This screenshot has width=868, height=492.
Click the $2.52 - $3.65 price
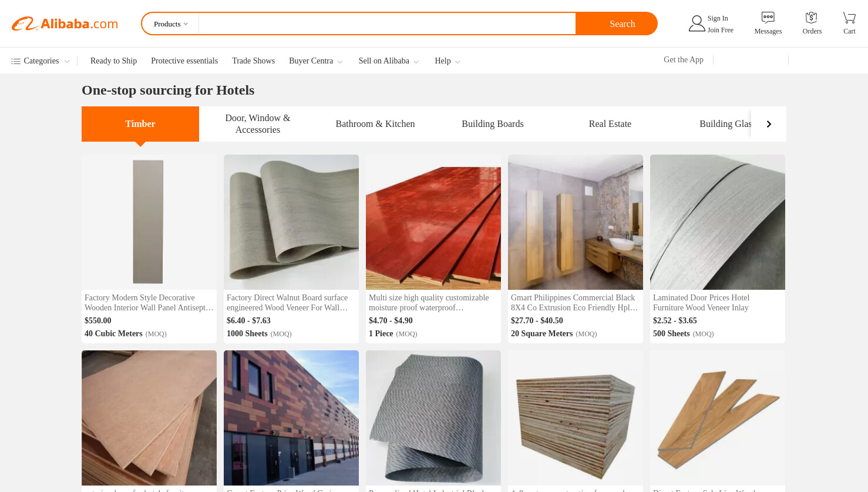[x=675, y=321]
